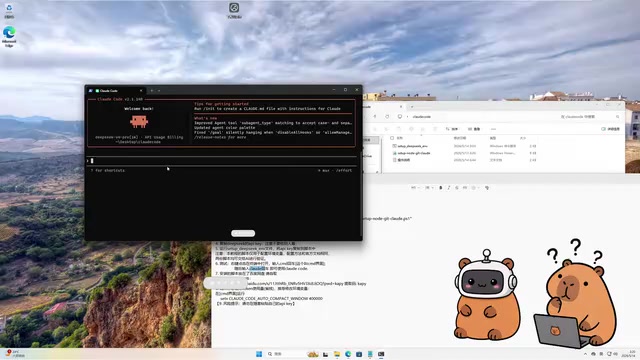Click the claudecode address bar breadcrumb
The image size is (640, 360).
(x=422, y=117)
